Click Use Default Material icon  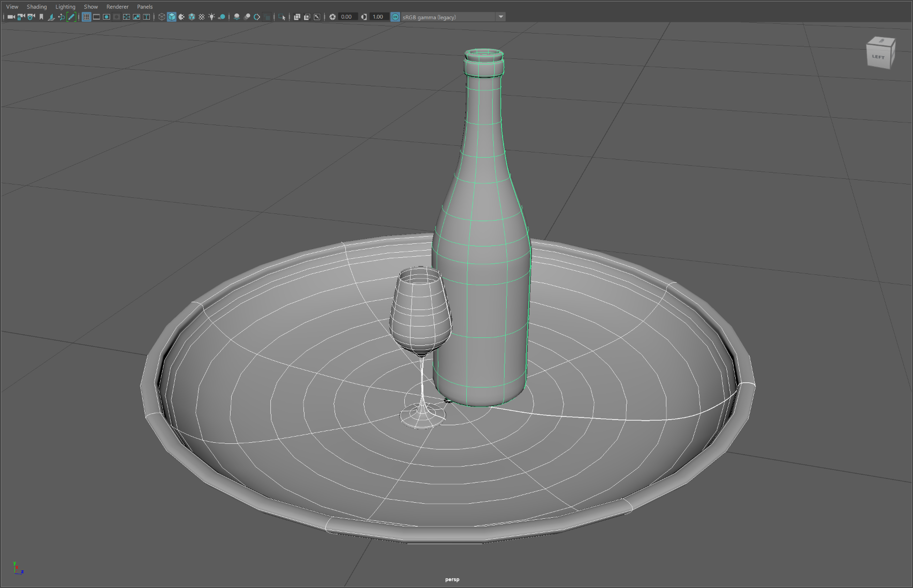(x=181, y=17)
